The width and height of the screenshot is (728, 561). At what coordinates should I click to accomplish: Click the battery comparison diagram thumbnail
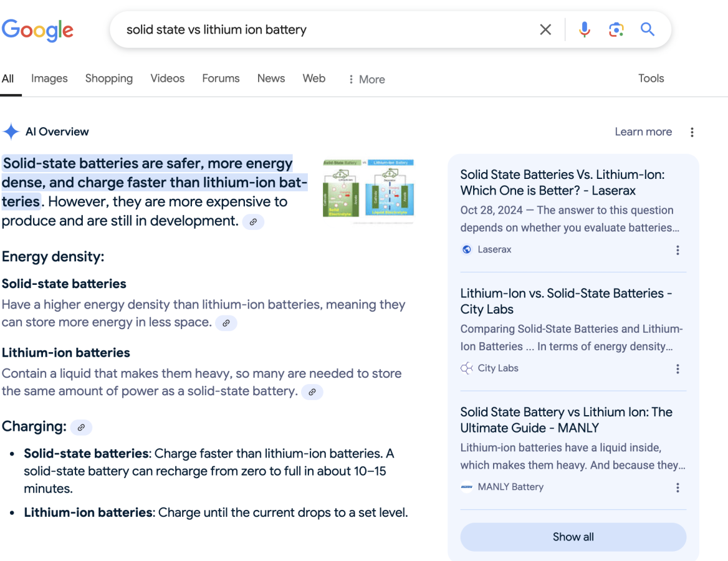click(x=368, y=188)
